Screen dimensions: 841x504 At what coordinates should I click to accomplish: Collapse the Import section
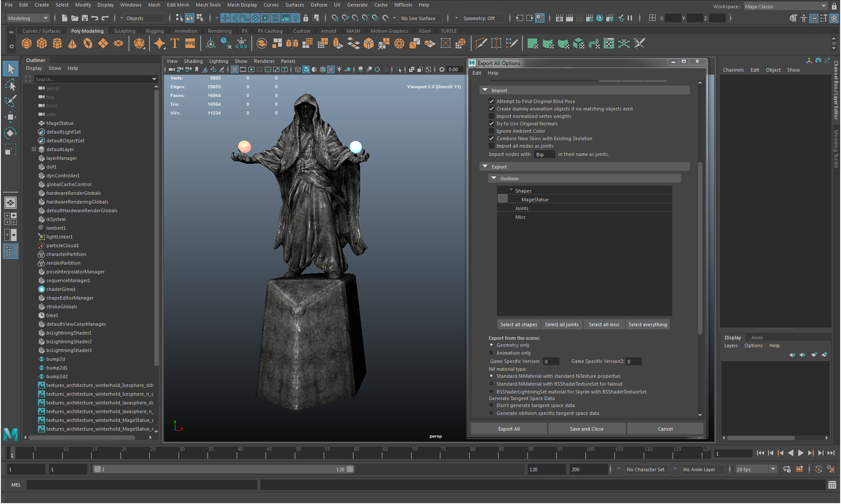485,90
